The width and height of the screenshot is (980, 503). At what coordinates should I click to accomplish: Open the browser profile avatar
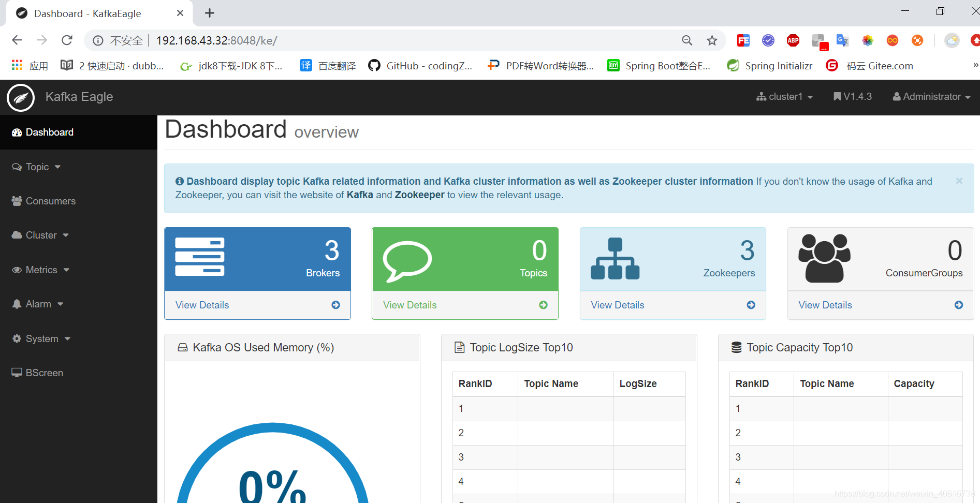952,40
